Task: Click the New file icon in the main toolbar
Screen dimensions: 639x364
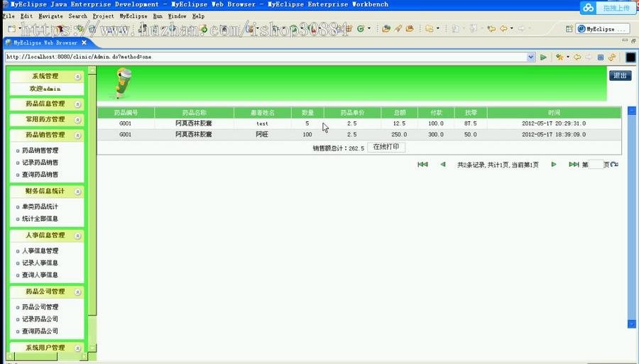Action: point(12,29)
